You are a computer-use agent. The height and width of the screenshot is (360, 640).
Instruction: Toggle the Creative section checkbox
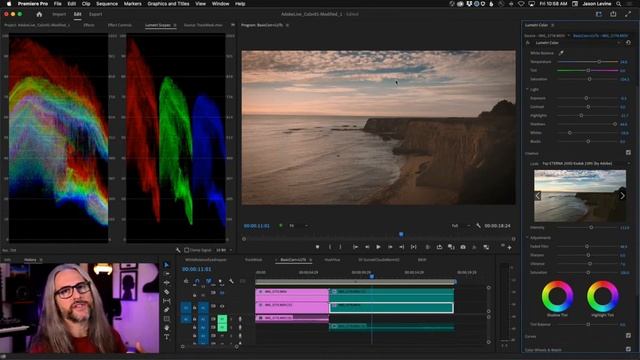pos(628,153)
